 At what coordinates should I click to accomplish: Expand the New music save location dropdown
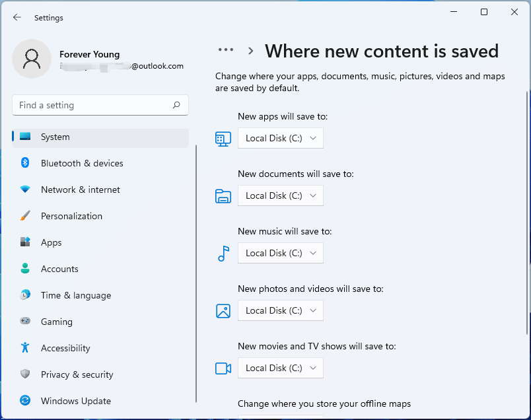click(x=281, y=253)
